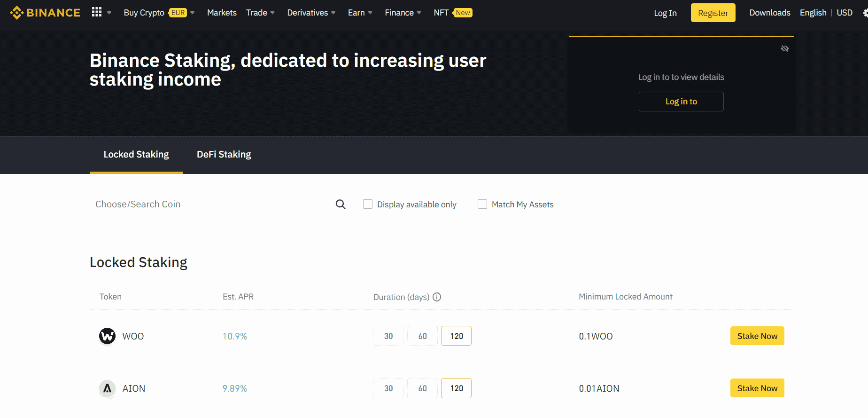Expand the Buy Crypto dropdown

[192, 13]
